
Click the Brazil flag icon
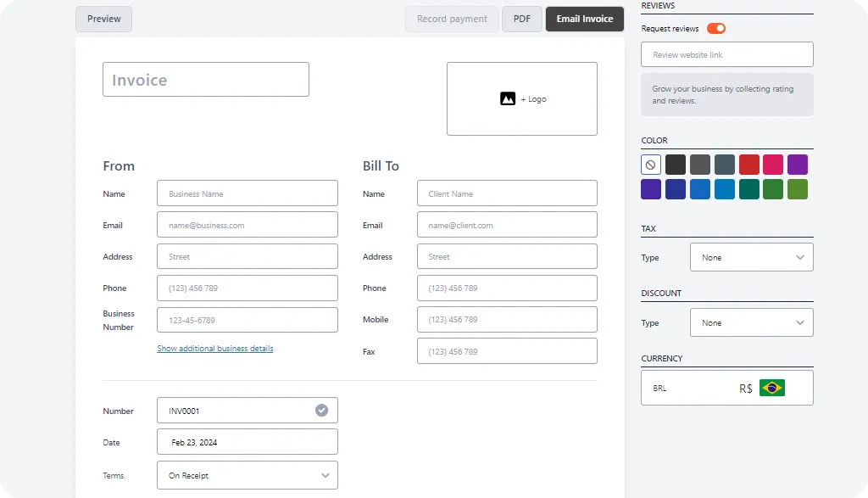[x=771, y=388]
